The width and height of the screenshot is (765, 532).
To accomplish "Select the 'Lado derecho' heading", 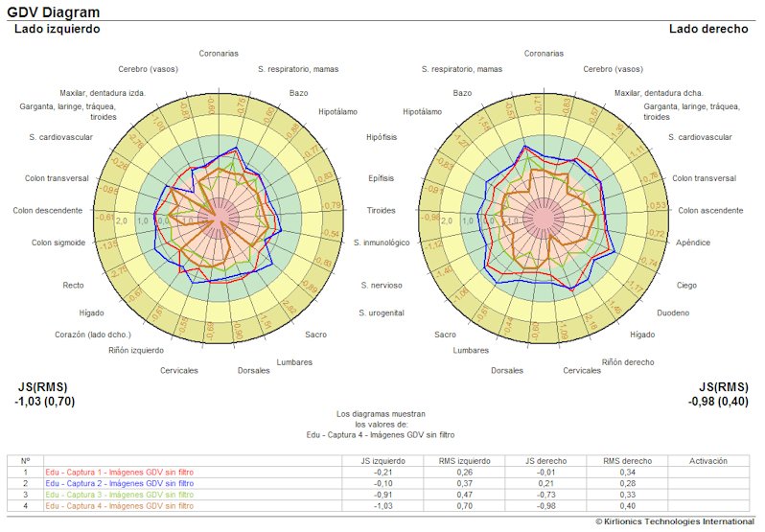I will pyautogui.click(x=708, y=29).
